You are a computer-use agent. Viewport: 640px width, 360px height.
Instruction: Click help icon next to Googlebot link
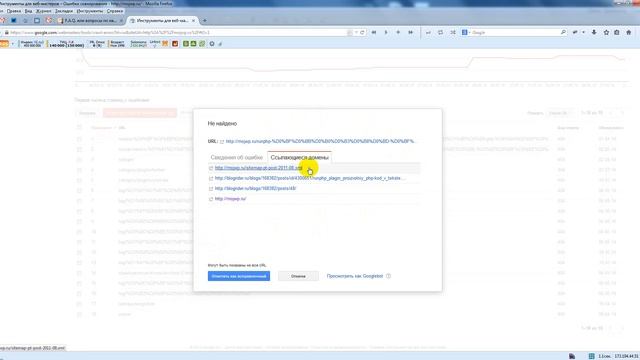click(x=389, y=276)
